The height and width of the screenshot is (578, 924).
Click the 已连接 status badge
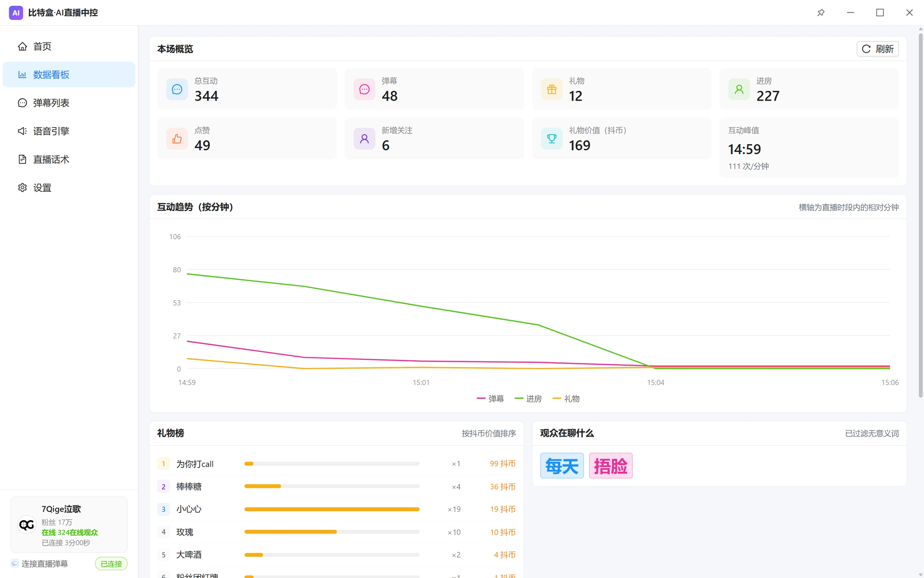pyautogui.click(x=111, y=564)
